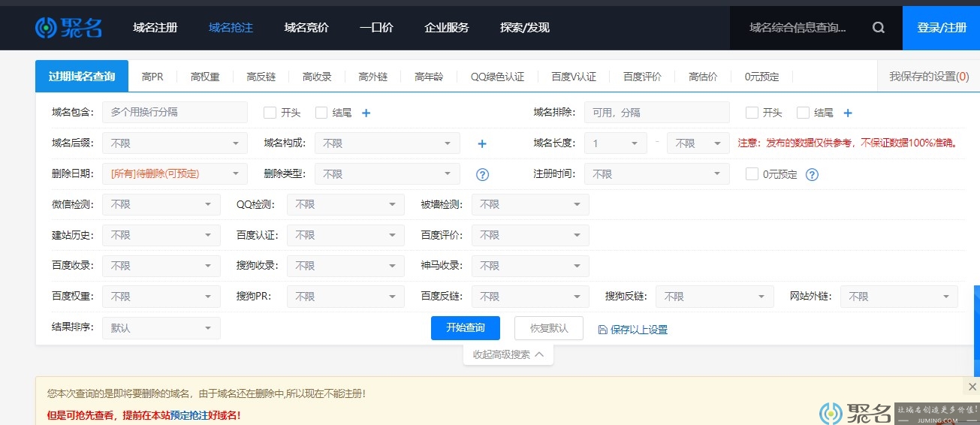Open the 域名长度 maximum dropdown
Viewport: 980px width, 425px height.
pyautogui.click(x=698, y=143)
